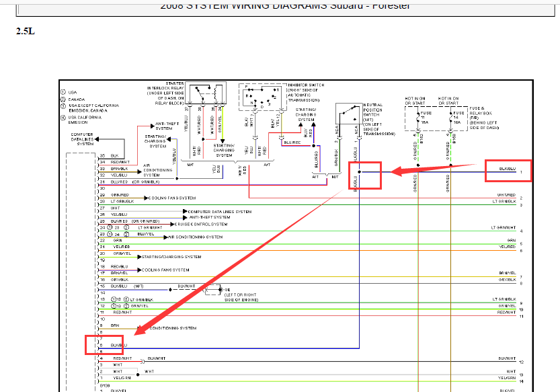Click "STARTING/CHARGING SYSTEM" on the pin 20 wire
Screen dimensions: 560x392
[x=171, y=257]
